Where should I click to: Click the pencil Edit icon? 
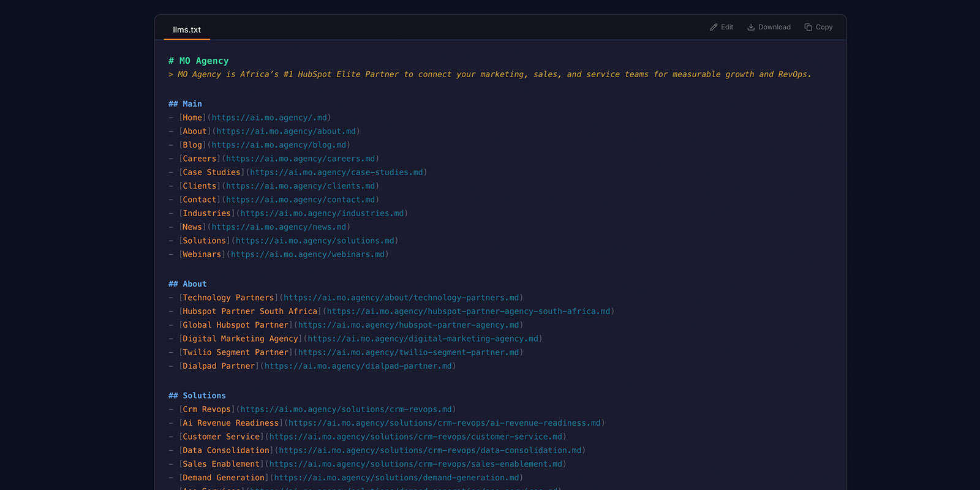point(714,27)
